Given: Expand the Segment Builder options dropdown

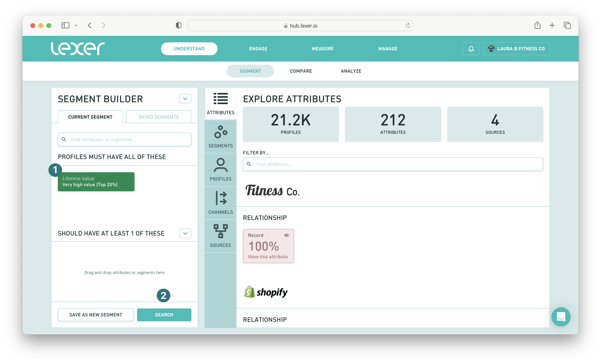Looking at the screenshot, I should [185, 99].
